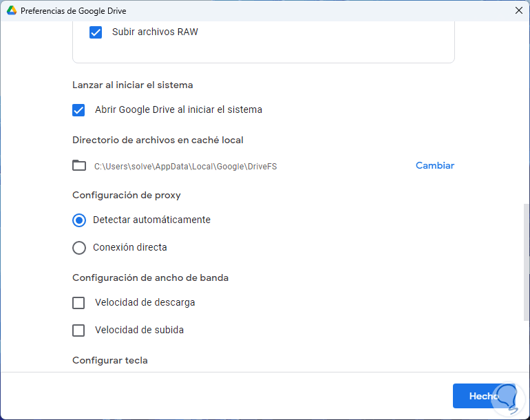Select the Conexión directa radio button

coord(79,248)
